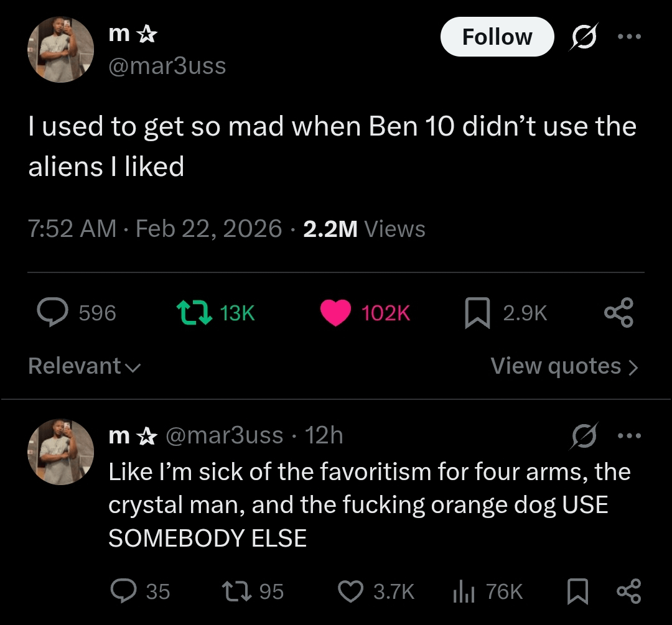672x625 pixels.
Task: Click the main tweet reply bubble icon
Action: point(52,312)
